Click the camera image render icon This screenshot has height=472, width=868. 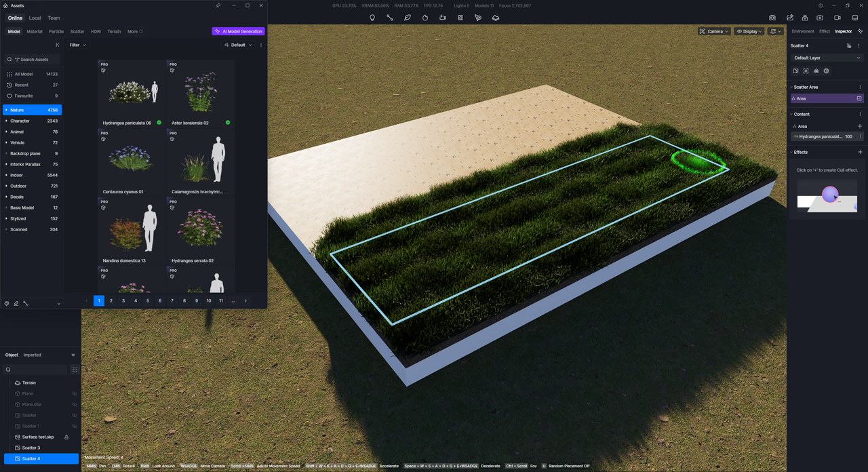coord(820,18)
